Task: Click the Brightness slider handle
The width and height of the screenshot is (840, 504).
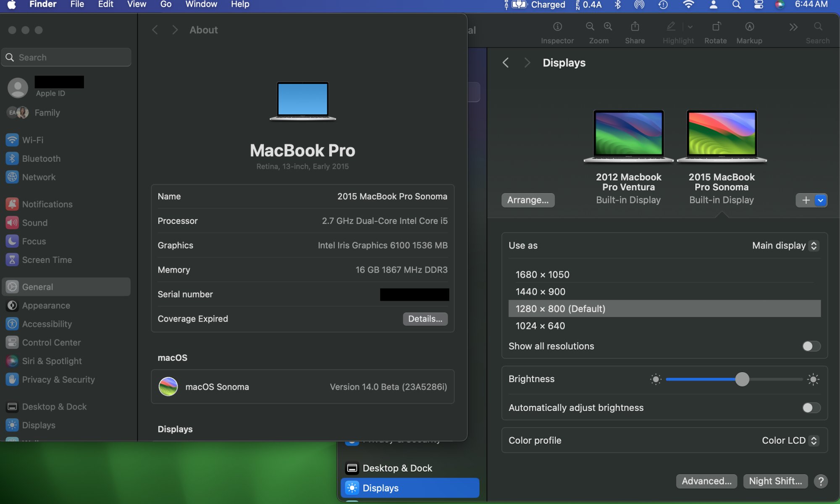Action: pos(742,379)
